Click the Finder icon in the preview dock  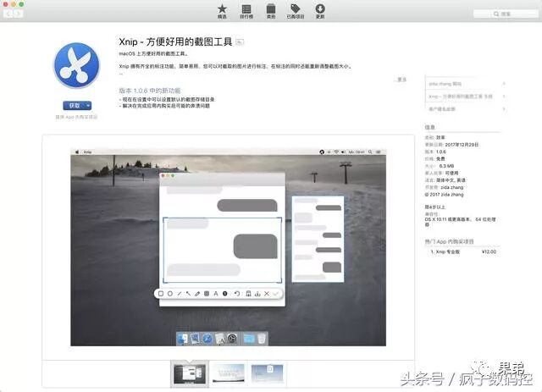pyautogui.click(x=183, y=339)
